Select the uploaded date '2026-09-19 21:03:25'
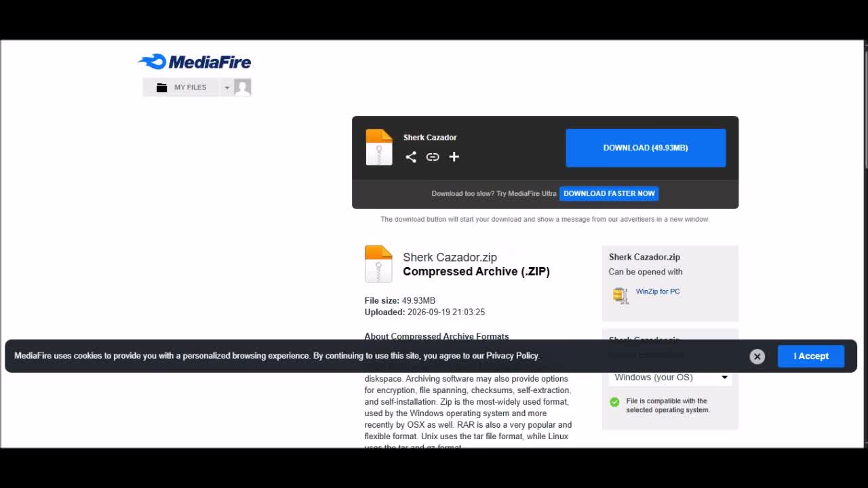Viewport: 868px width, 488px height. tap(446, 312)
